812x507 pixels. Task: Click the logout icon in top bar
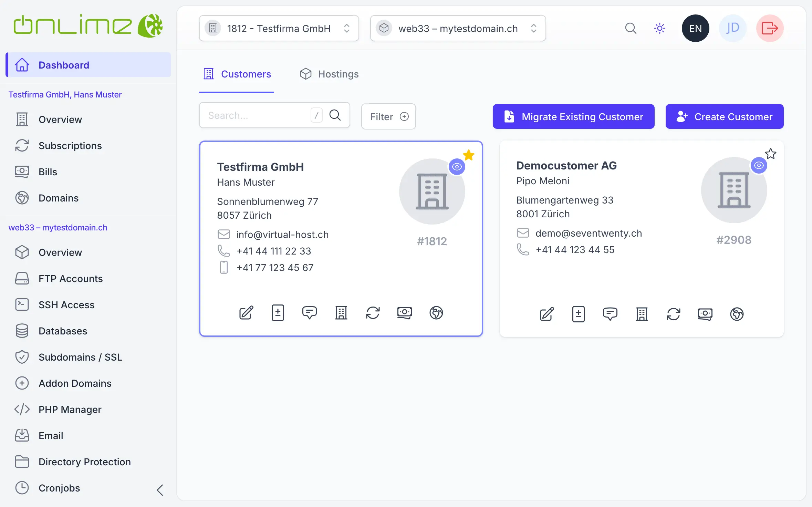click(770, 28)
